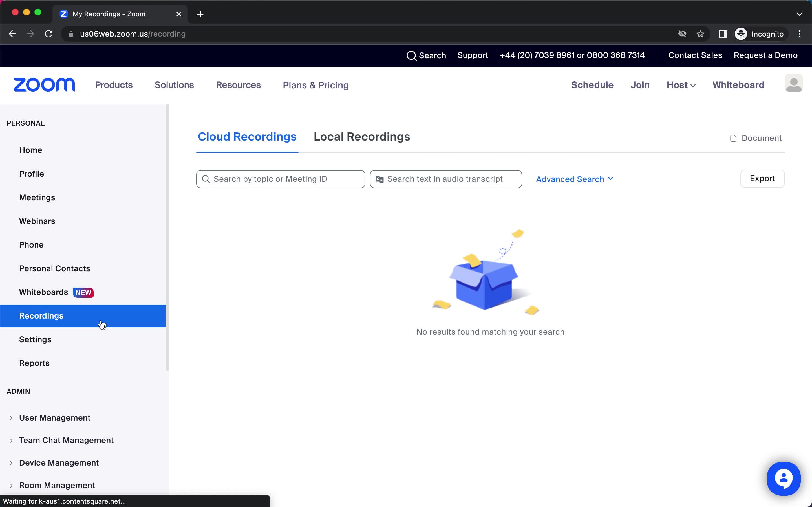Image resolution: width=812 pixels, height=507 pixels.
Task: Click the Support link in top bar
Action: coord(473,55)
